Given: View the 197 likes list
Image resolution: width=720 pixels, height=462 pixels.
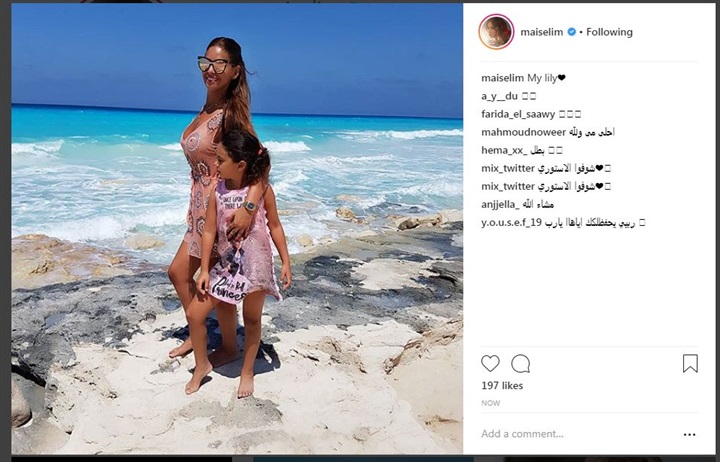Looking at the screenshot, I should click(x=502, y=386).
